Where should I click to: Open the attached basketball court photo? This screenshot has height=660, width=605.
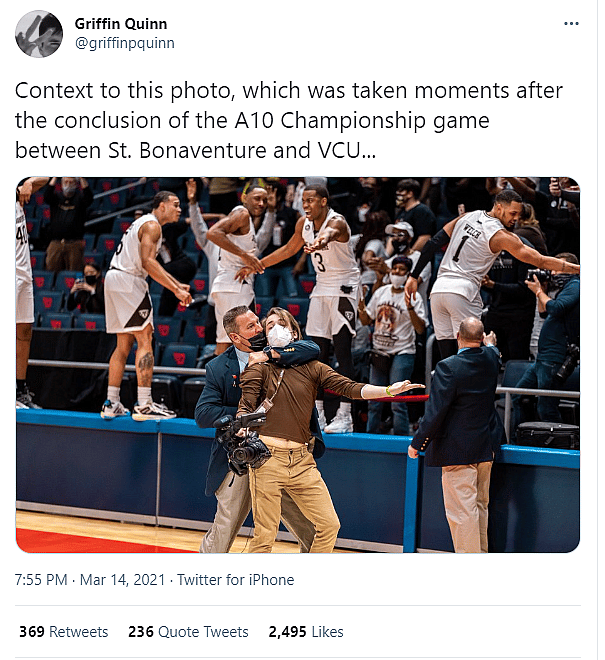[x=298, y=365]
